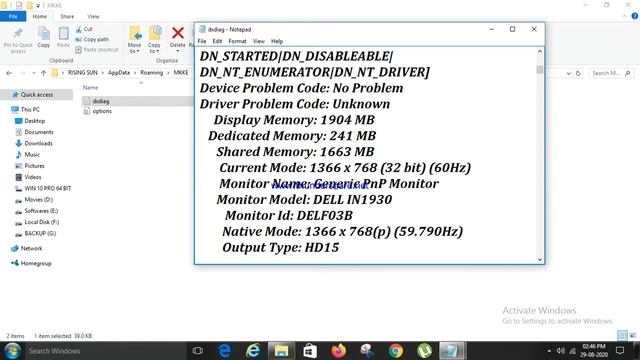Open Microsoft Store from the taskbar
Screen dimensions: 640x360
(310, 351)
